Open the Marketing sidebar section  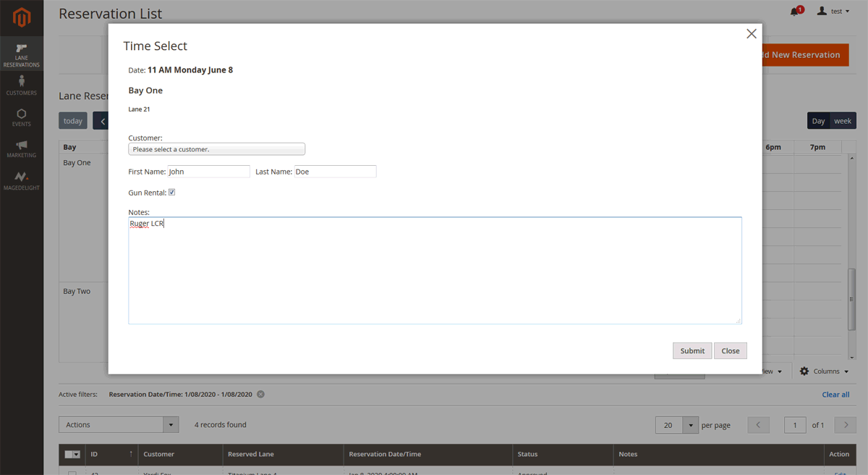(21, 148)
